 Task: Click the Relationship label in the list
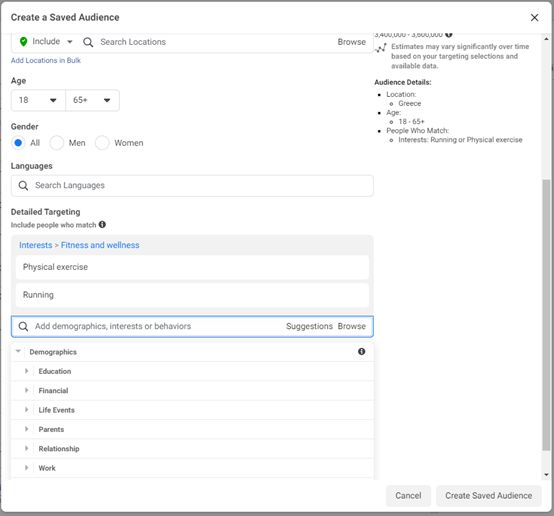click(59, 448)
